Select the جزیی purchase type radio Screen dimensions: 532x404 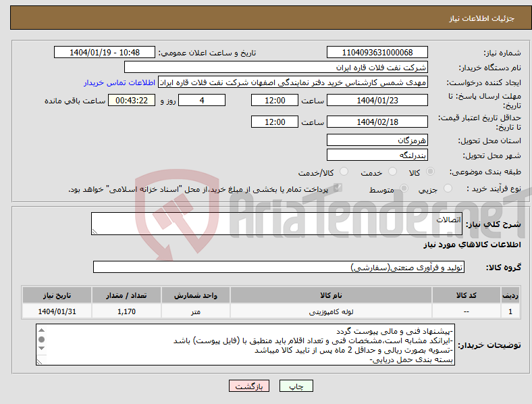(x=448, y=188)
